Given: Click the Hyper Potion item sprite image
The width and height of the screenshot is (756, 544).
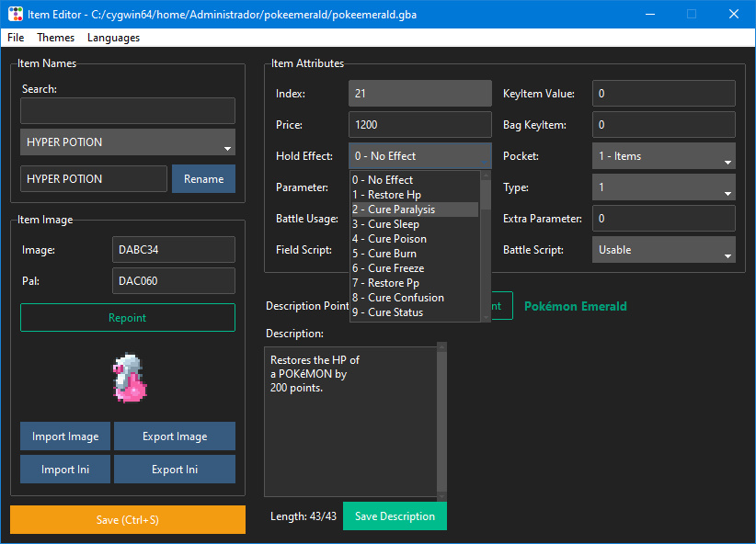Looking at the screenshot, I should pos(128,379).
